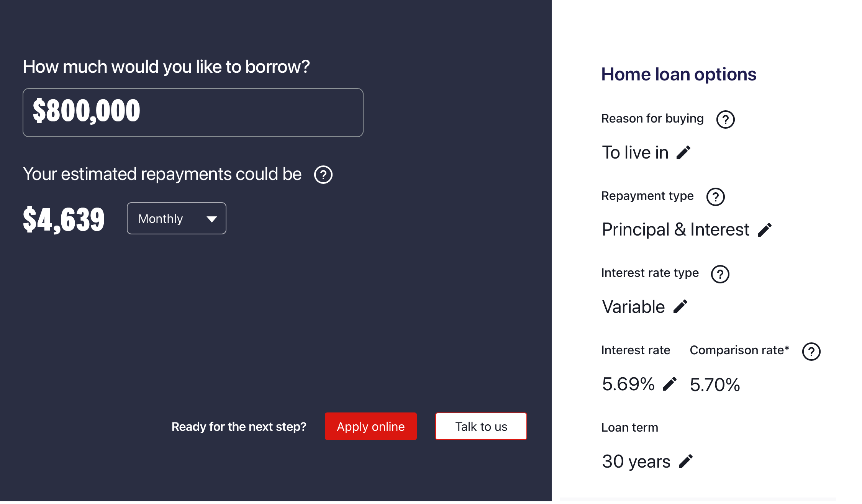Open help for Interest rate type
862x504 pixels.
(720, 274)
